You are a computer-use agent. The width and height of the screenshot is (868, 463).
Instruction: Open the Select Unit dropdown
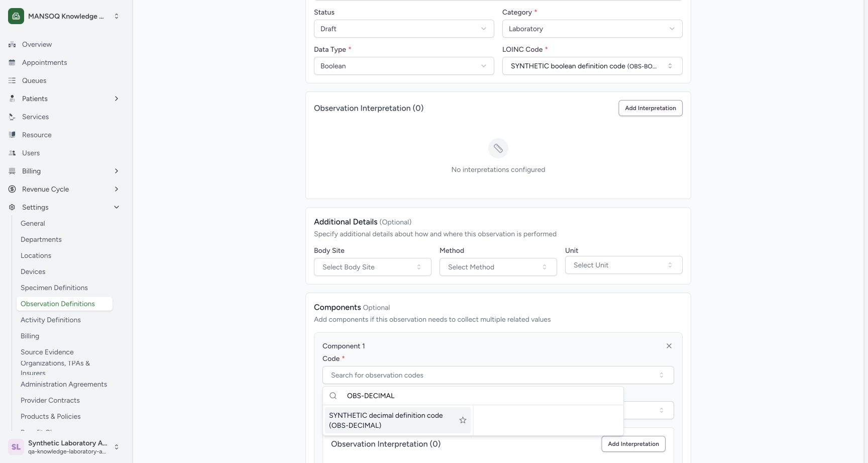[x=624, y=265]
